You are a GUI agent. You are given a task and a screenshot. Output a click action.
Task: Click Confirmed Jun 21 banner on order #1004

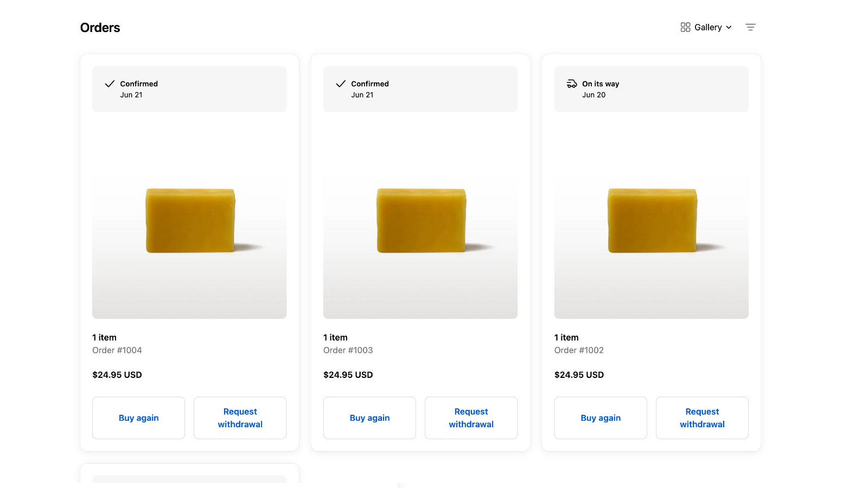[x=189, y=89]
